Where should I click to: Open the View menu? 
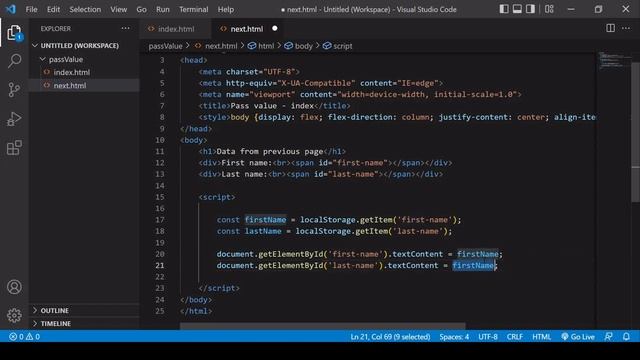tap(118, 9)
